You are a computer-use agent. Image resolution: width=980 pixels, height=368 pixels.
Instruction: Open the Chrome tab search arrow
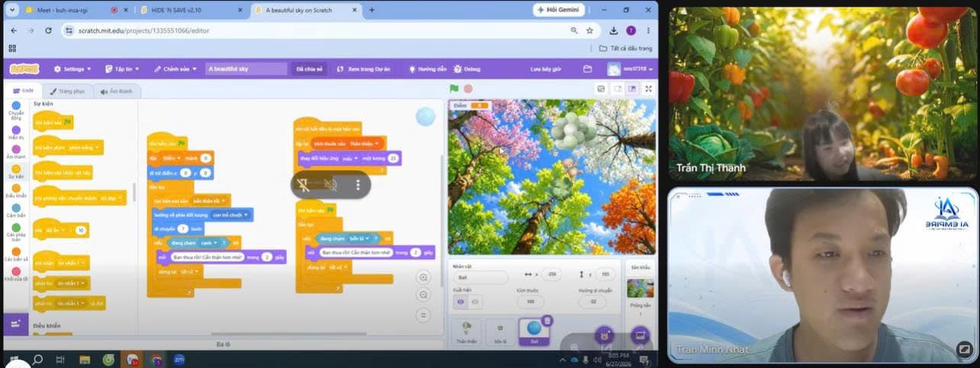pyautogui.click(x=13, y=10)
